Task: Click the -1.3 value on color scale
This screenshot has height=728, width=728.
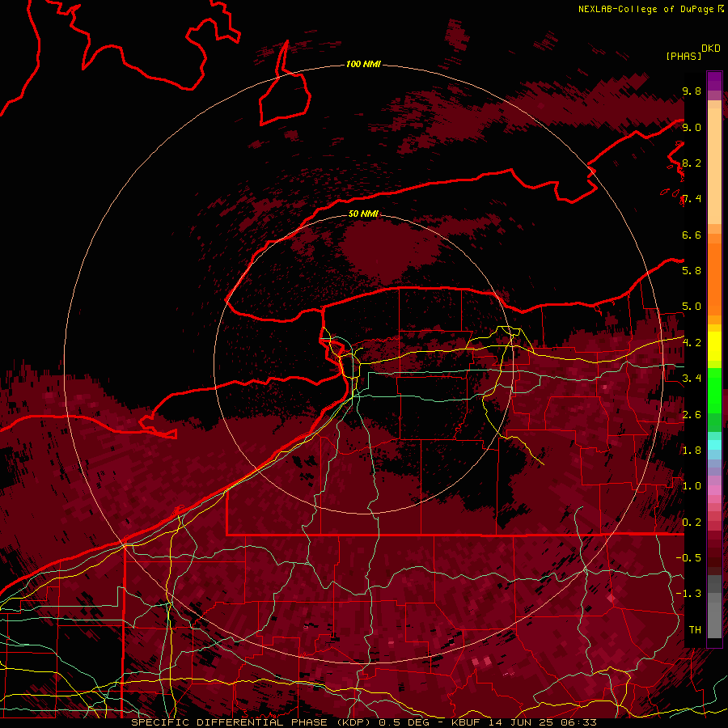Action: click(688, 594)
